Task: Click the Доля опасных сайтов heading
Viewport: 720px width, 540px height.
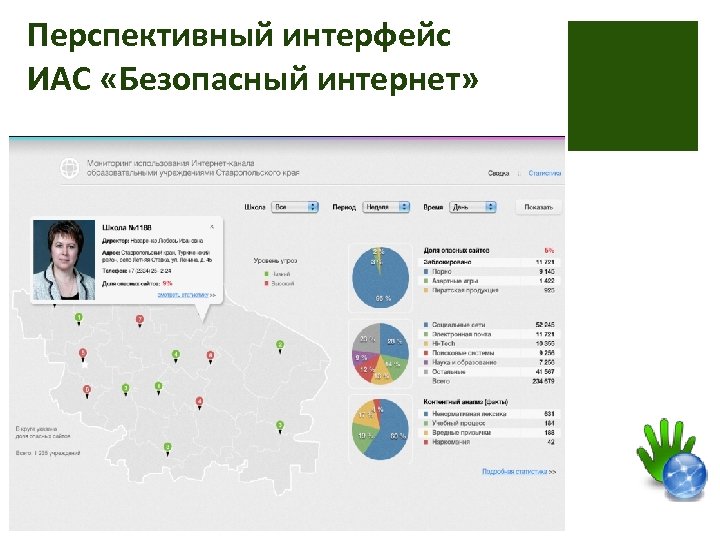Action: tap(456, 251)
